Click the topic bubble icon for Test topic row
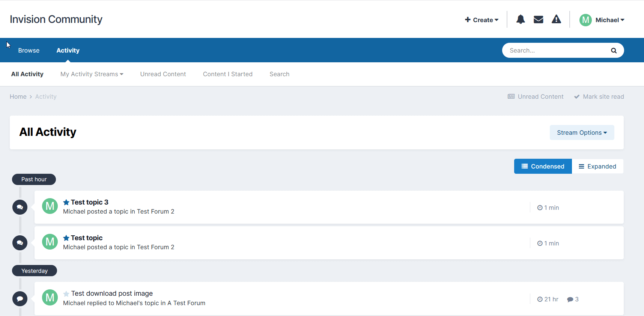 tap(20, 243)
